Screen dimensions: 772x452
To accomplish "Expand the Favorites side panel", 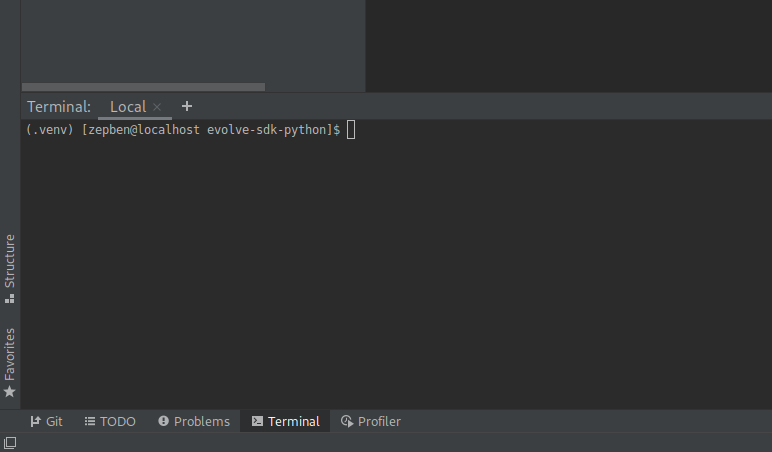I will pos(10,353).
